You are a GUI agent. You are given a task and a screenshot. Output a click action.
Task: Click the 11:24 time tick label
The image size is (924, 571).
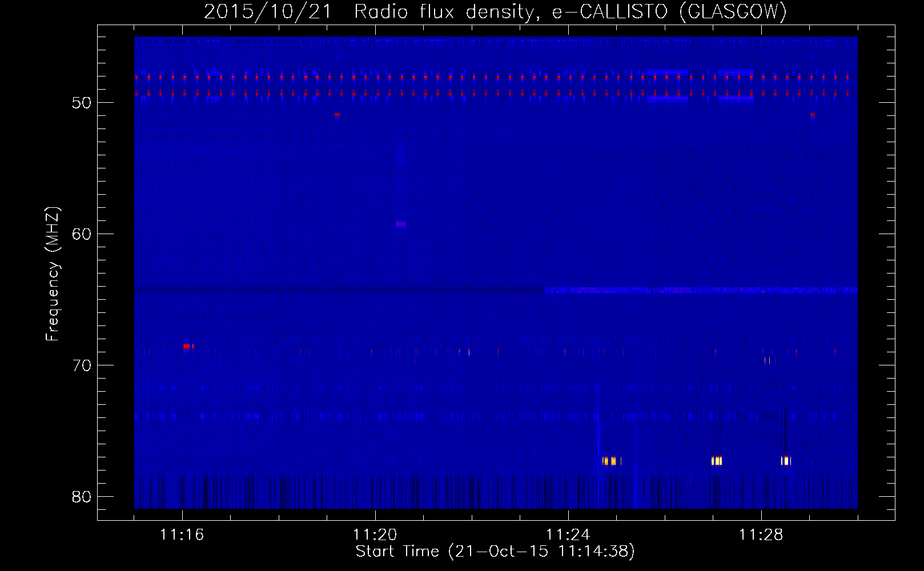[568, 534]
